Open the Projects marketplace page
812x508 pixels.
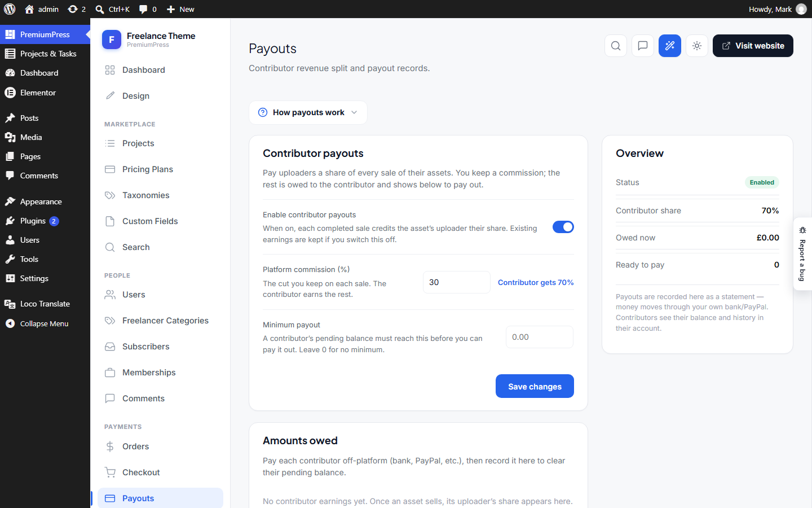161,143
